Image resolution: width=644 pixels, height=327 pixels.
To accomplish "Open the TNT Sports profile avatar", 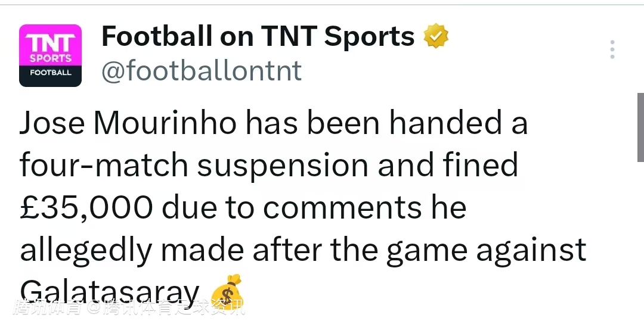I will [50, 55].
